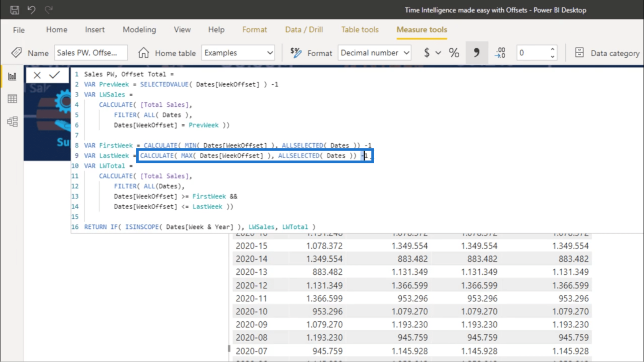Image resolution: width=644 pixels, height=362 pixels.
Task: Decrease decimal places with down arrow
Action: 552,57
